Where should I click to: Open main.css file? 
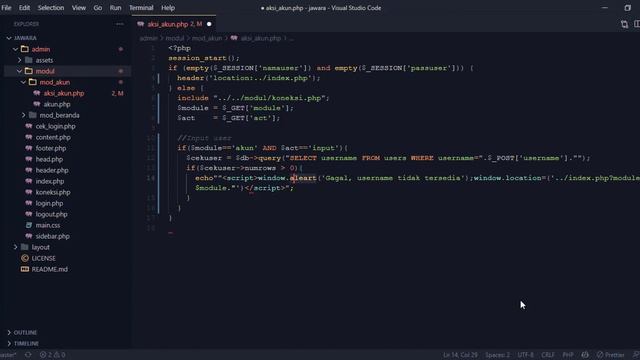coord(47,225)
